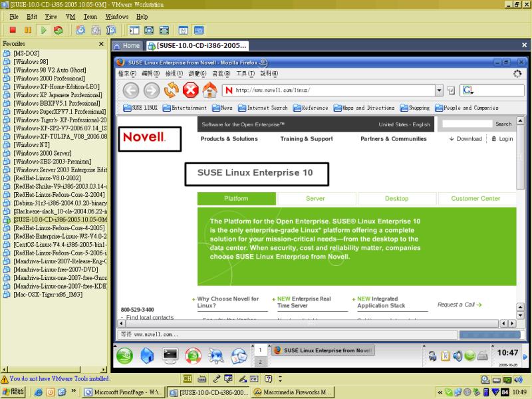Open the Shopping bookmark folder
This screenshot has width=532, height=399.
[414, 108]
